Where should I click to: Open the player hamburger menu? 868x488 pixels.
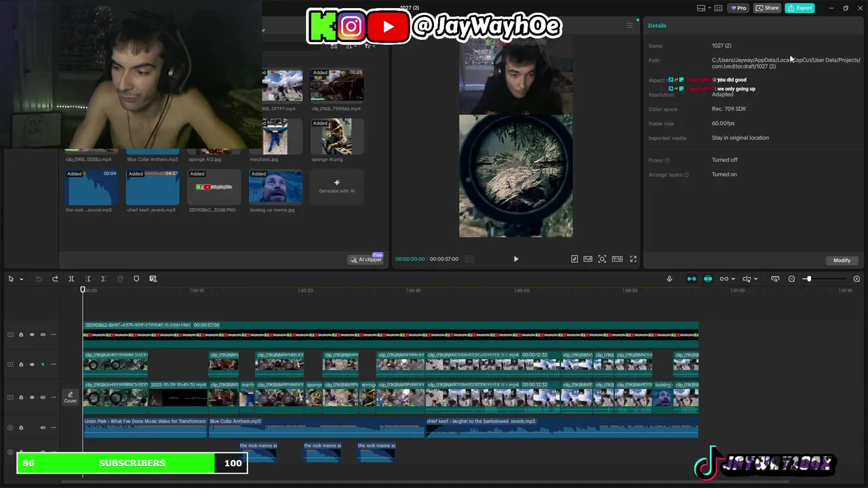point(629,26)
